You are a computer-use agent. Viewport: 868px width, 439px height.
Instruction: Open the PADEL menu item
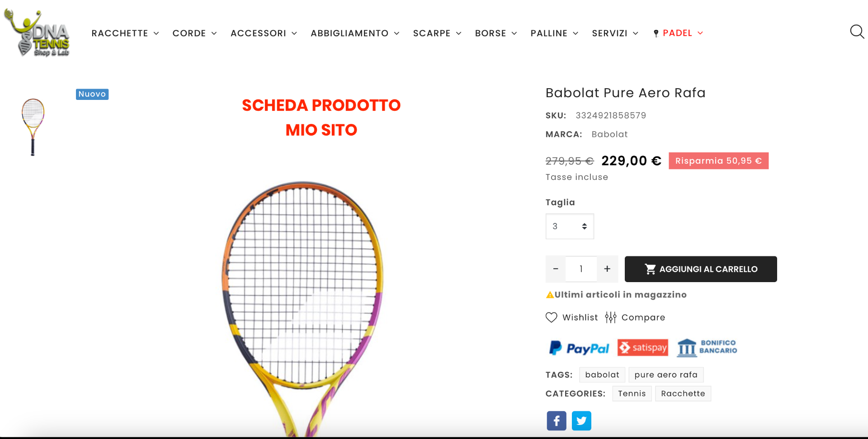tap(678, 33)
